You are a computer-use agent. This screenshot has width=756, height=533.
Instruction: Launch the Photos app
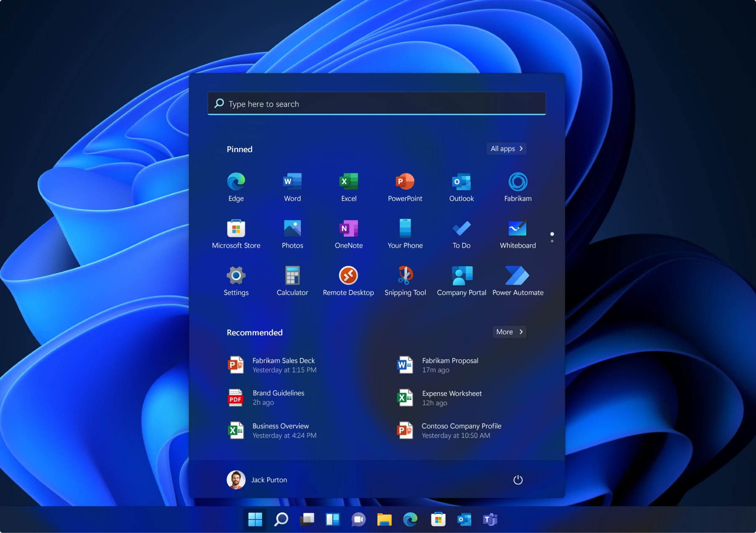point(292,234)
